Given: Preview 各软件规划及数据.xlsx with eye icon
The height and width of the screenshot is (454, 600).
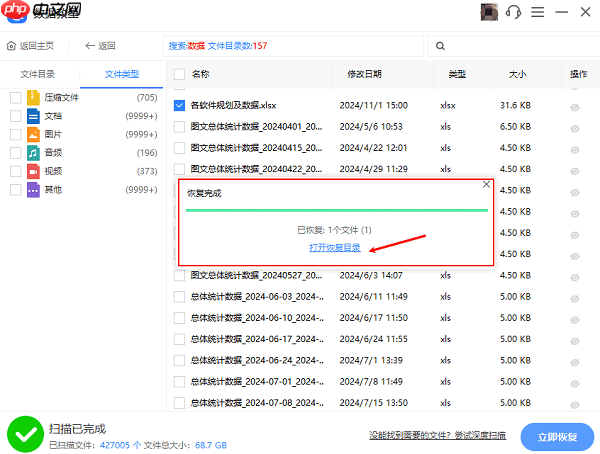Looking at the screenshot, I should pyautogui.click(x=575, y=108).
